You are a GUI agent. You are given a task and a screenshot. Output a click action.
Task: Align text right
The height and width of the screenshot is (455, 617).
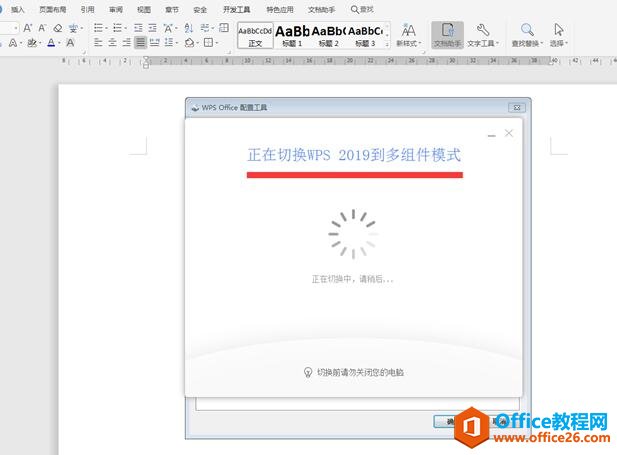pos(126,43)
